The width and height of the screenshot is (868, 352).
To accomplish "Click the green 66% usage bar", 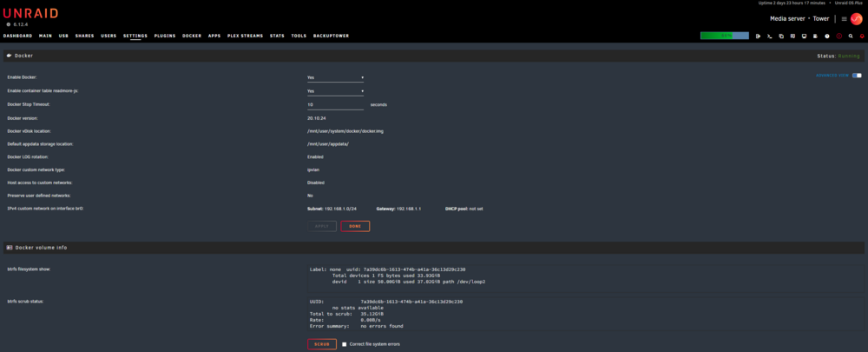I will pos(724,36).
